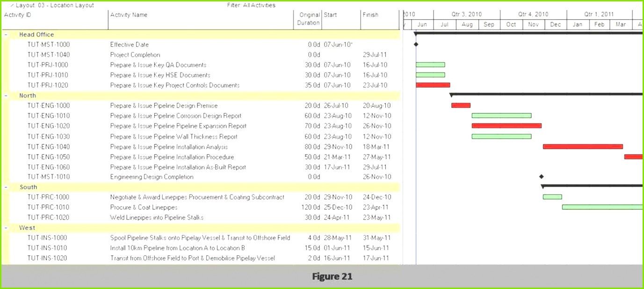Collapse the Head Office group

tap(6, 35)
